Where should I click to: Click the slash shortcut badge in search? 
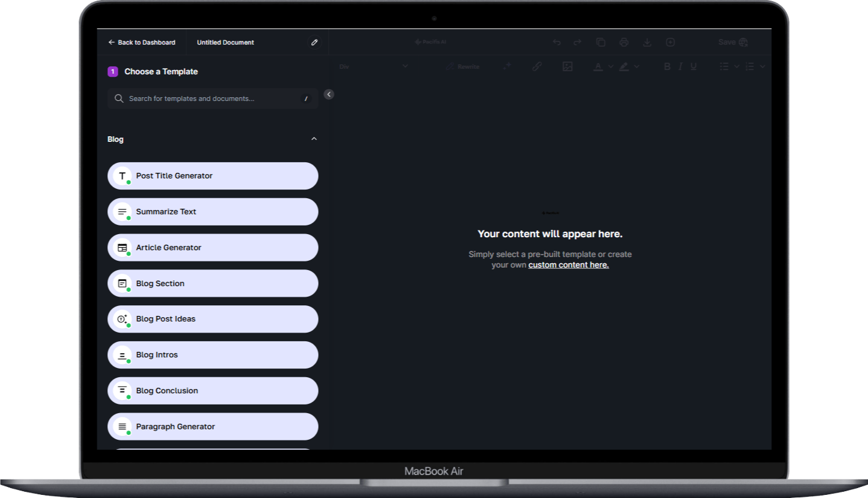[306, 98]
